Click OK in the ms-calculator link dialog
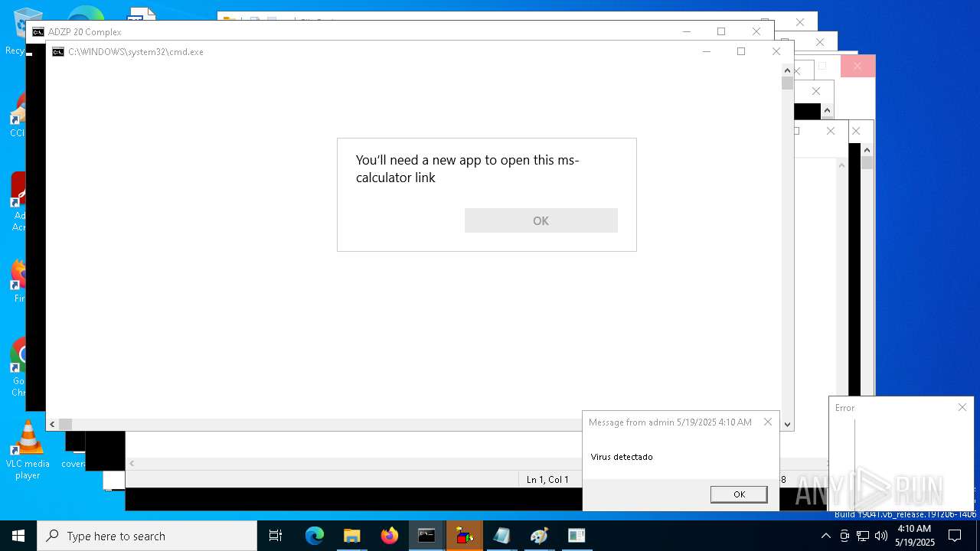The height and width of the screenshot is (551, 980). click(541, 220)
